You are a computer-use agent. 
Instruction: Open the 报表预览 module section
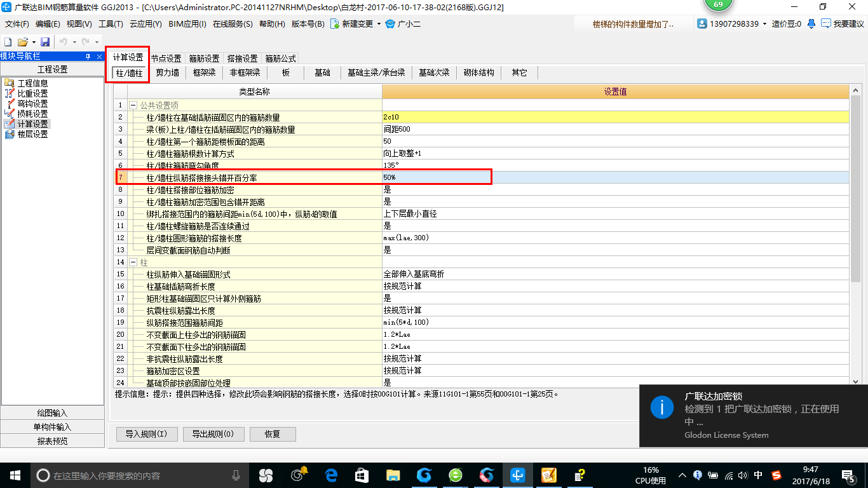pos(52,441)
